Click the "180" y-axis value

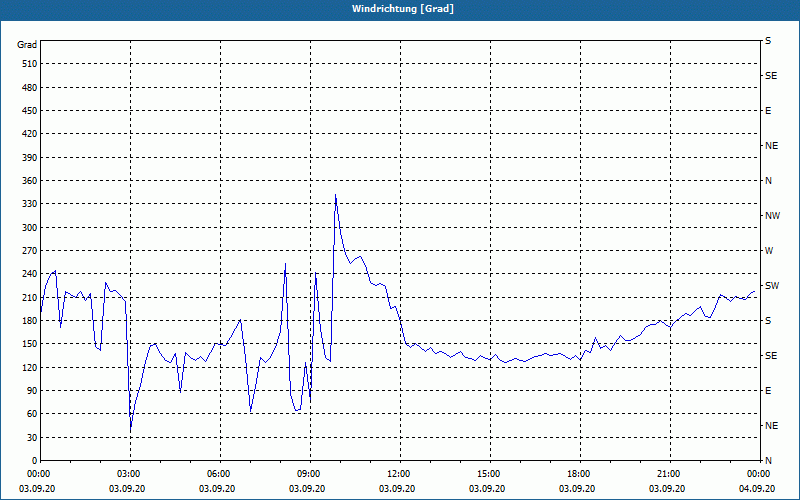[x=30, y=321]
